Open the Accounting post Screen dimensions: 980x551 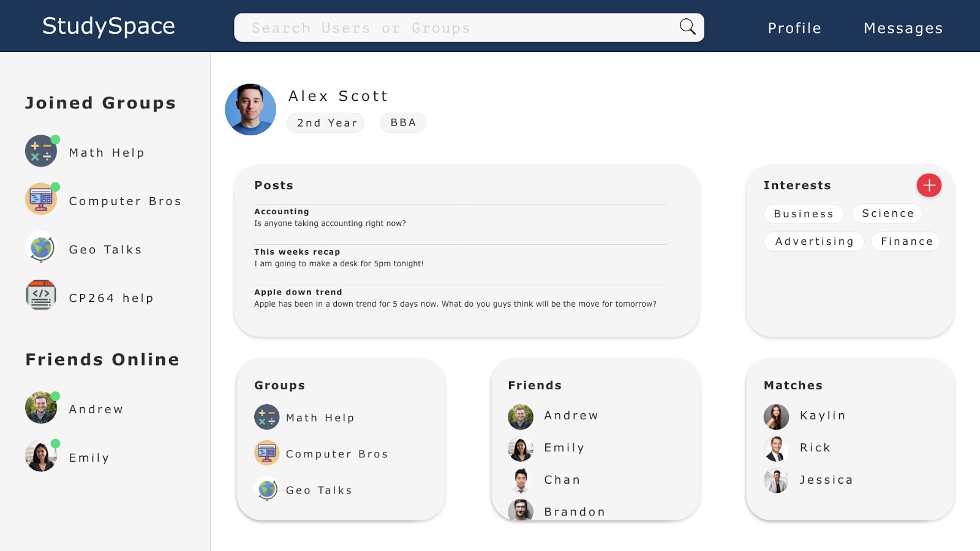[460, 217]
